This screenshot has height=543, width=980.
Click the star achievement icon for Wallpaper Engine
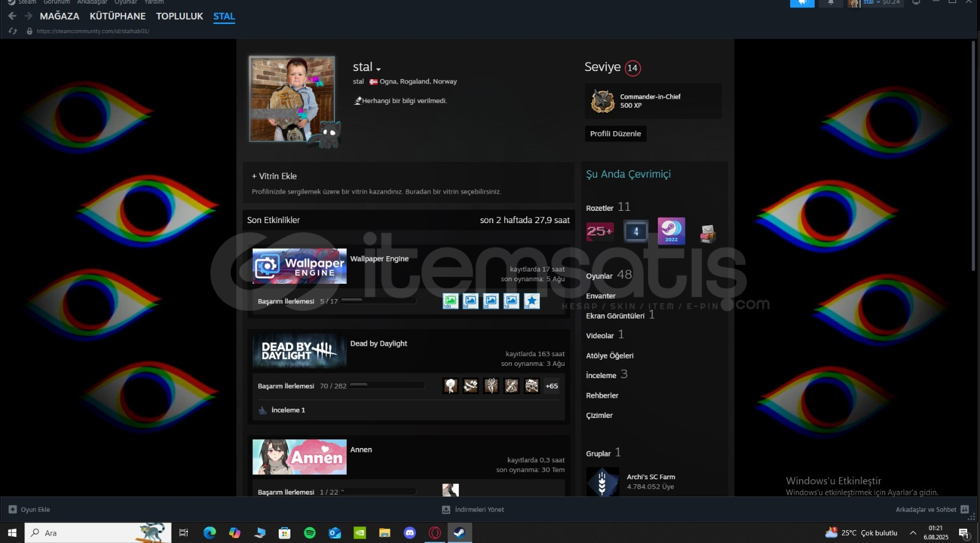pyautogui.click(x=532, y=301)
